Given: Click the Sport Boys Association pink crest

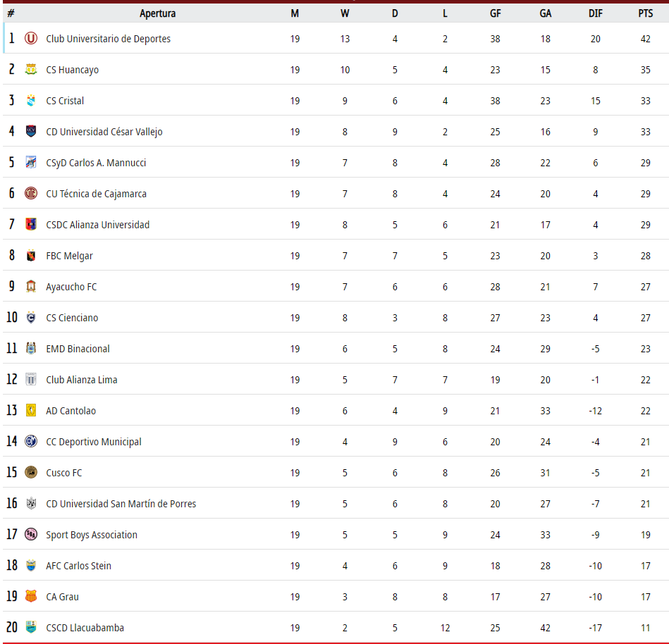Looking at the screenshot, I should click(31, 534).
